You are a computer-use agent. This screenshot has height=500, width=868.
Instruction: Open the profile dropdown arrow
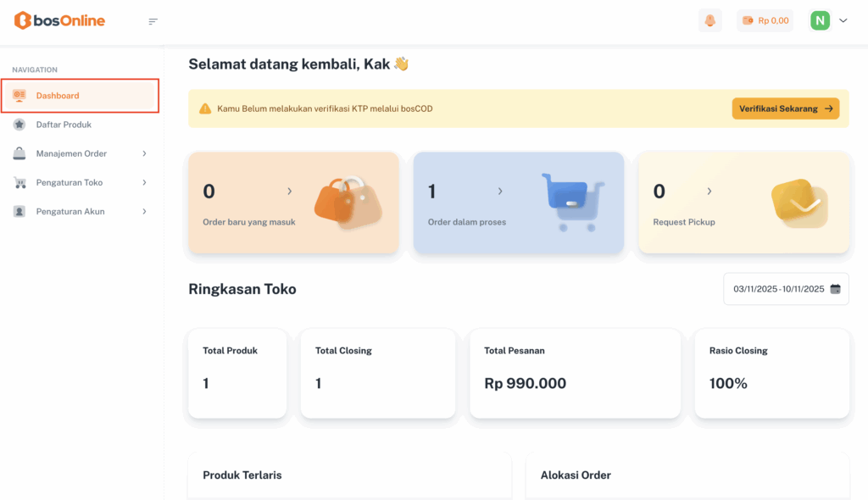[x=843, y=20]
